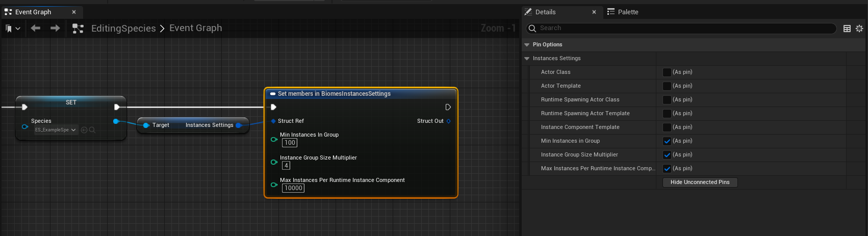Select the SET node title
Screen dimensions: 868x236
pos(71,102)
